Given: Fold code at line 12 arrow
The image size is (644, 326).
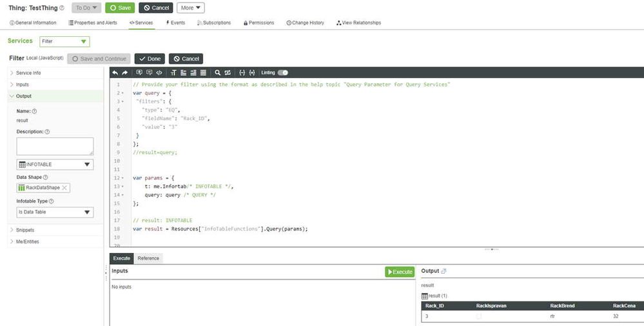Looking at the screenshot, I should pyautogui.click(x=122, y=178).
